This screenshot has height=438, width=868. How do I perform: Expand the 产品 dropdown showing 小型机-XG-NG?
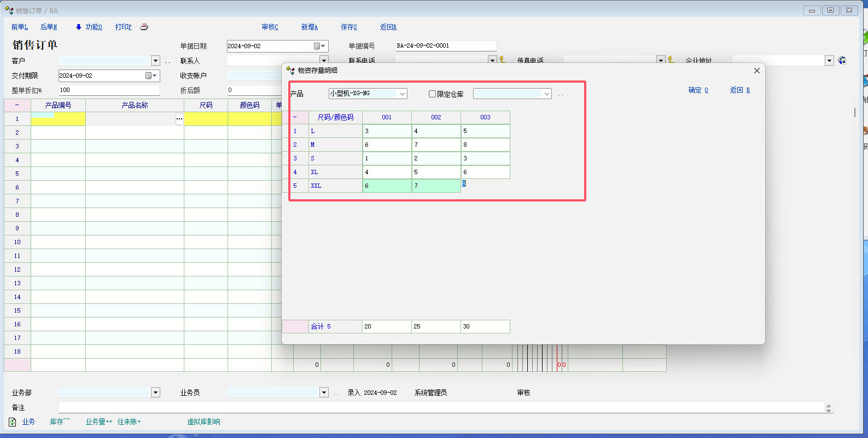click(x=403, y=94)
